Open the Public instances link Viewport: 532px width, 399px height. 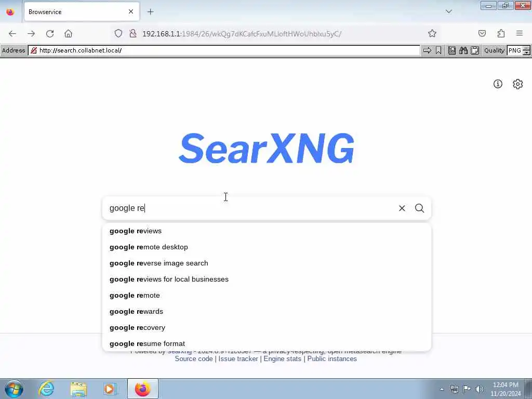click(332, 359)
